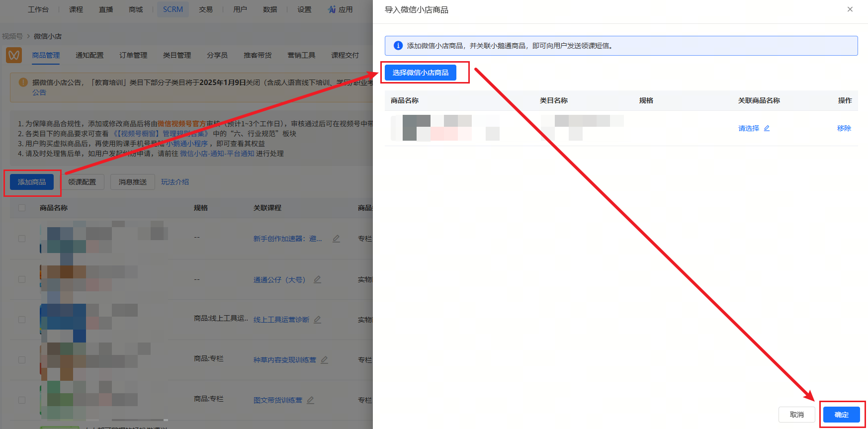
Task: Switch to the 通知配置 tab
Action: (x=89, y=55)
